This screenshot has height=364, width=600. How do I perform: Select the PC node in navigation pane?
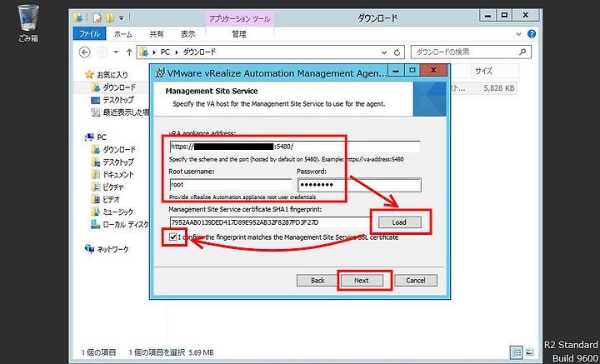(x=101, y=137)
